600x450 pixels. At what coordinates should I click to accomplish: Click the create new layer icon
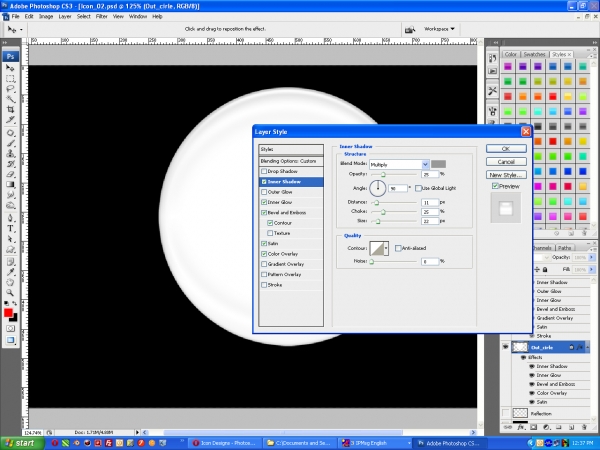571,427
